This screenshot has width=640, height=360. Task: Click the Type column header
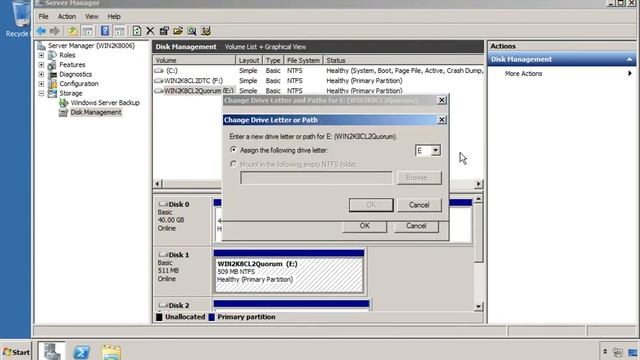click(273, 60)
